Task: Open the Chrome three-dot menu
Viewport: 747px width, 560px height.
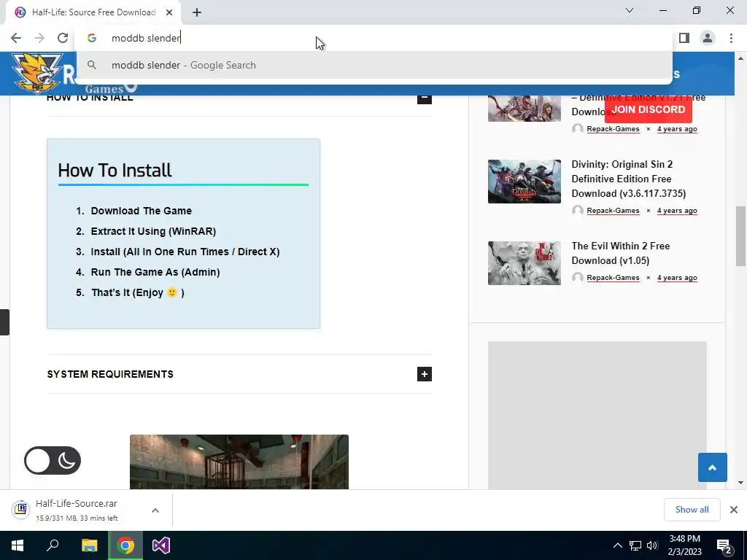Action: pos(731,38)
